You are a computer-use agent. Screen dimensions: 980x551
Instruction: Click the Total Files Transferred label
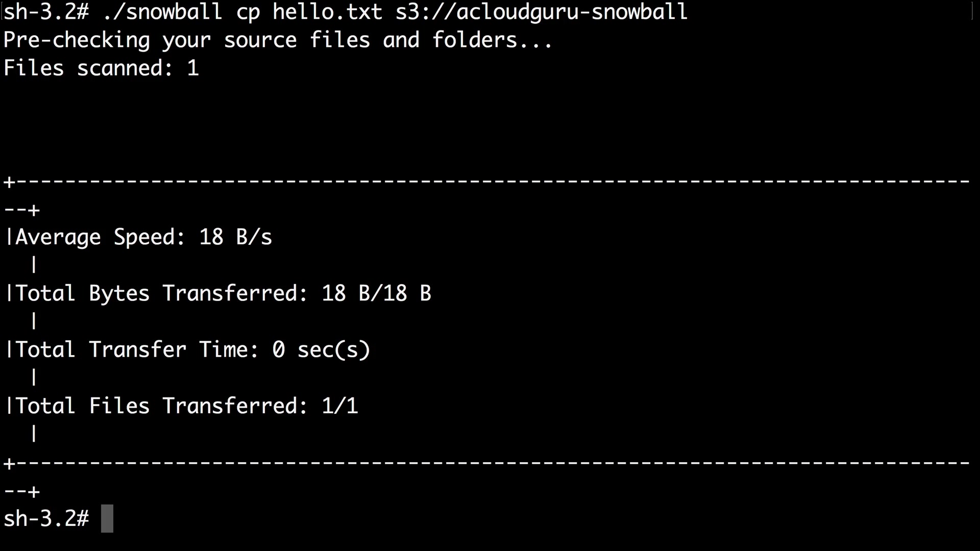[162, 406]
